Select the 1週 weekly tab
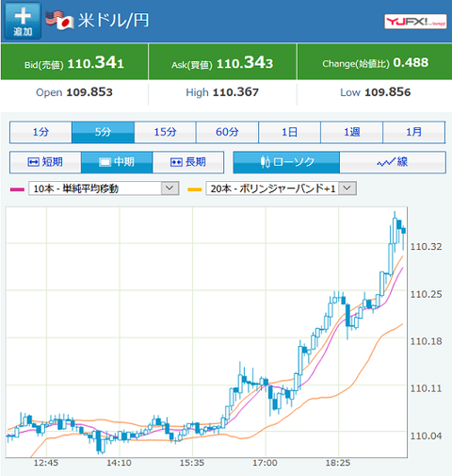The height and width of the screenshot is (476, 452). (351, 132)
